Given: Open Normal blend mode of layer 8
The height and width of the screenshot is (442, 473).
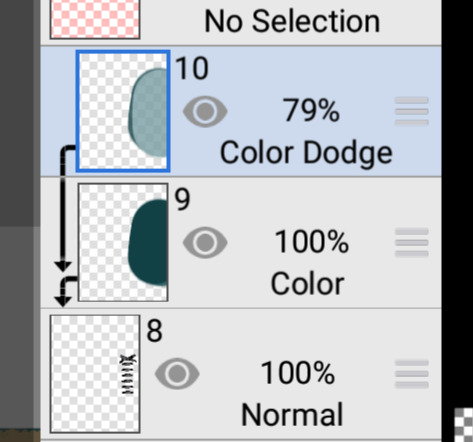Looking at the screenshot, I should (292, 415).
